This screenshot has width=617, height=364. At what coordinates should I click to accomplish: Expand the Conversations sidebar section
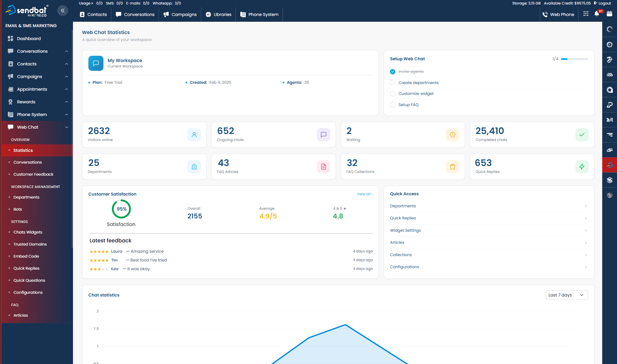[66, 51]
